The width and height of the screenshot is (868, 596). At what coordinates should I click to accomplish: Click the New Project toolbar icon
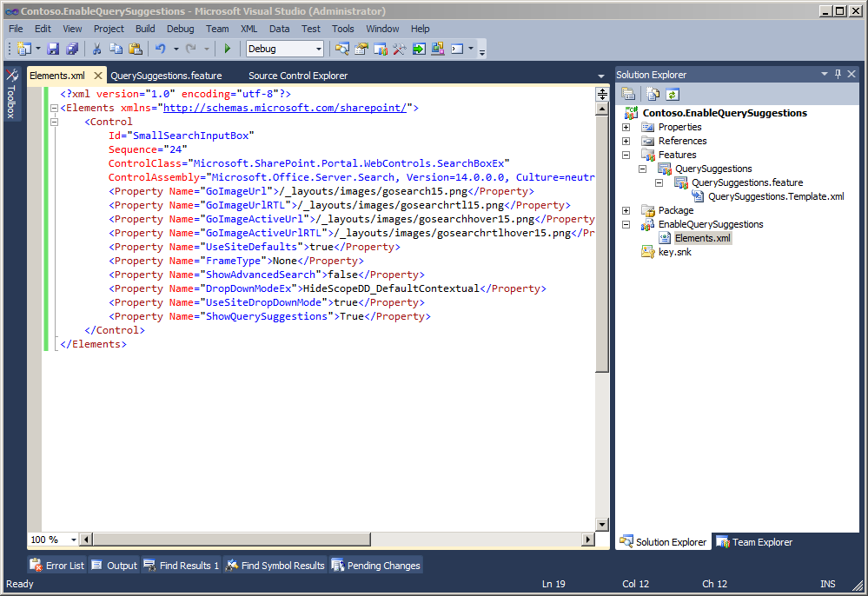pyautogui.click(x=23, y=49)
